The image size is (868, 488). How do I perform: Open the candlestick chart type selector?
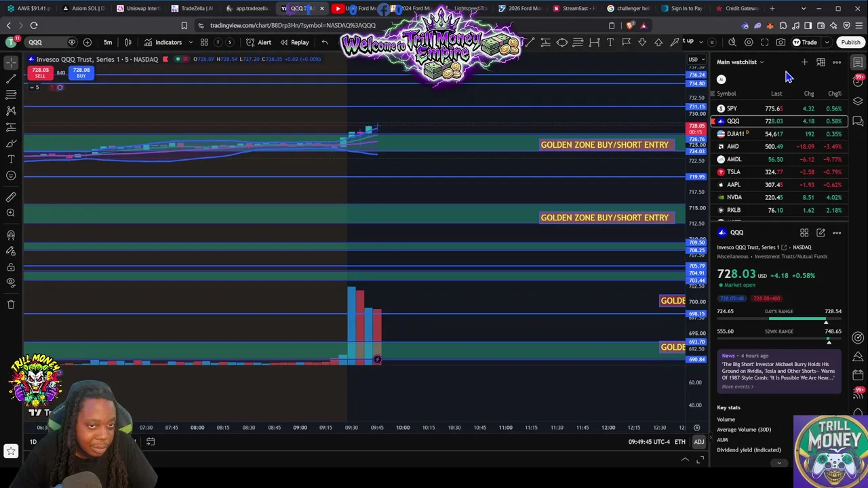128,42
